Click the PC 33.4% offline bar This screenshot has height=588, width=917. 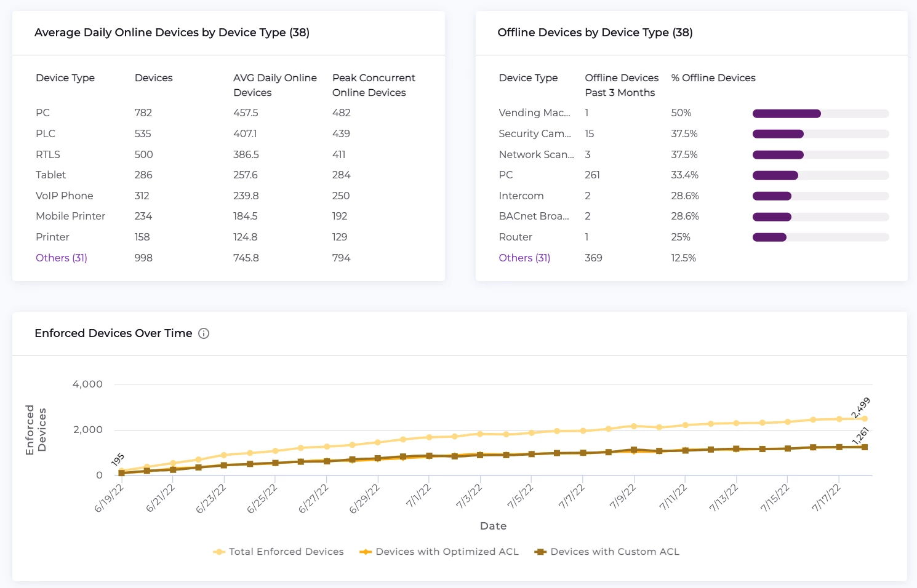point(820,176)
